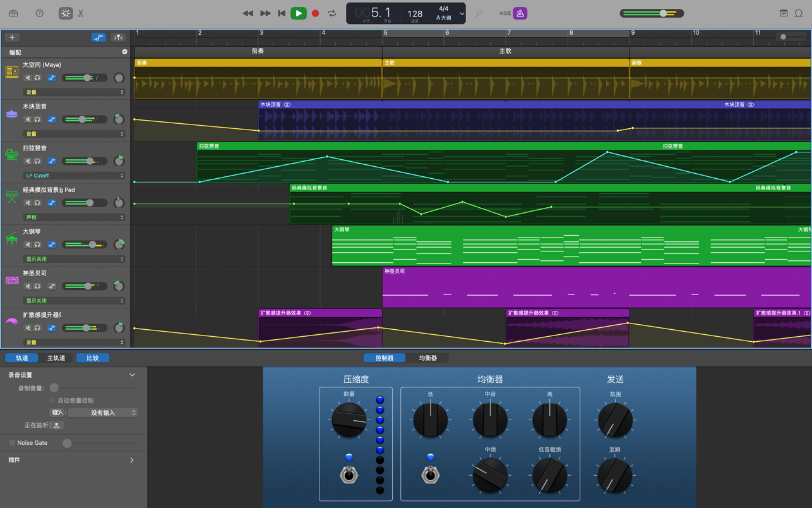Open the Library panel icon
This screenshot has height=508, width=812.
pyautogui.click(x=13, y=13)
